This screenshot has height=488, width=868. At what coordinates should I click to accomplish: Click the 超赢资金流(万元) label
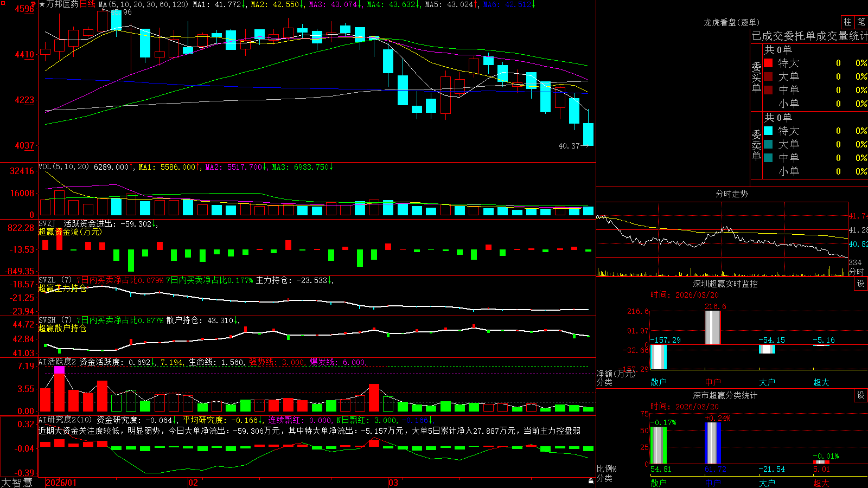(x=69, y=232)
